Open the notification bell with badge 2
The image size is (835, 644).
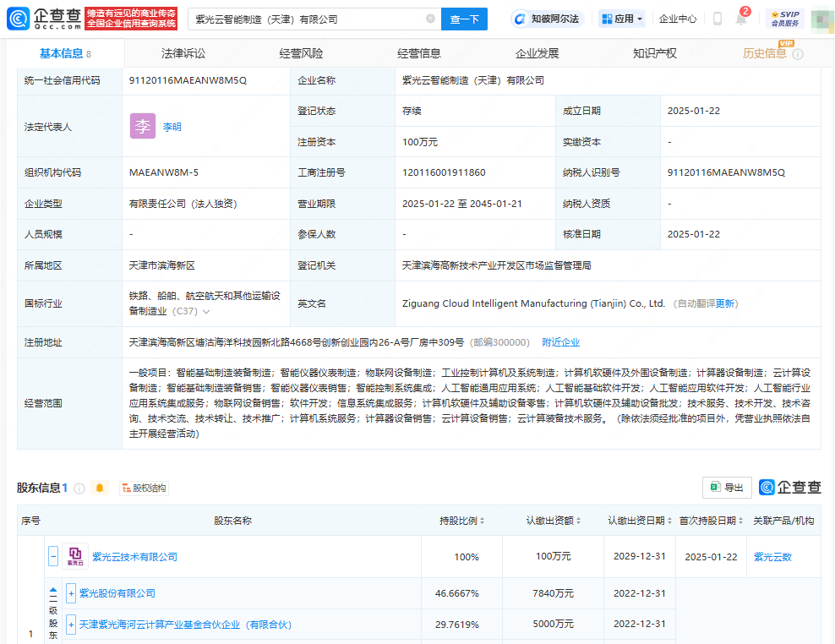pos(741,18)
